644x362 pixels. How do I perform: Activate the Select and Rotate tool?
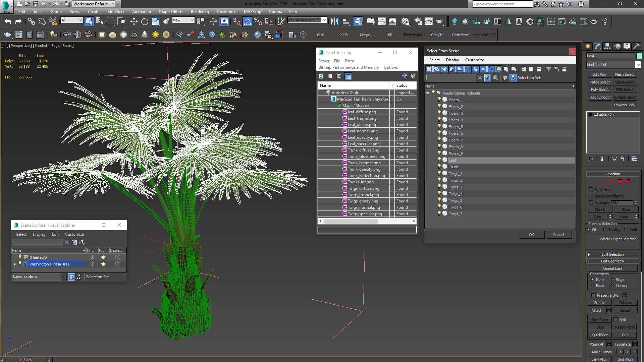click(x=145, y=21)
